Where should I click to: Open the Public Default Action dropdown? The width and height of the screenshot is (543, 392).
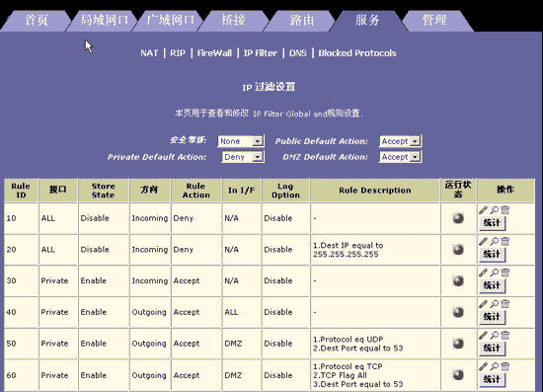[400, 141]
